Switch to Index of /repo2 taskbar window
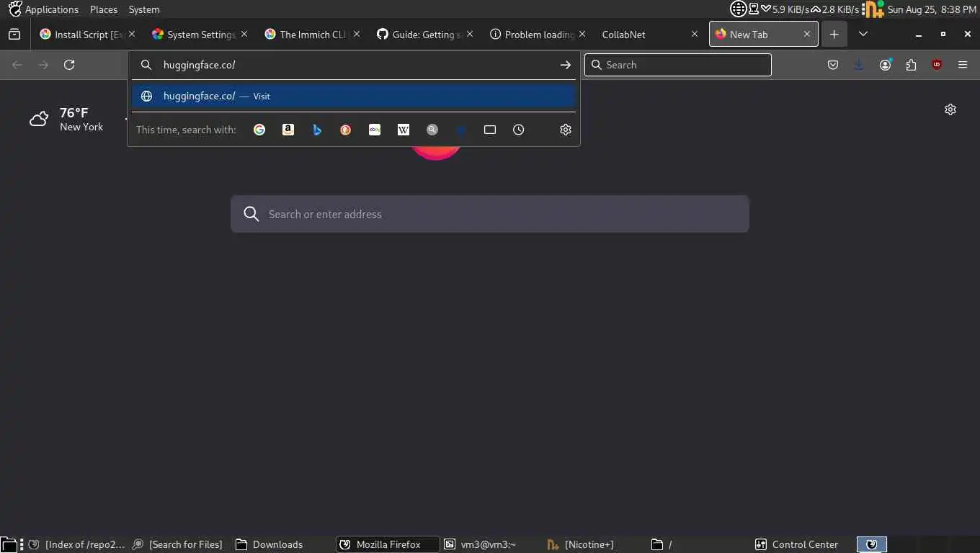Viewport: 980px width, 553px height. 77,544
